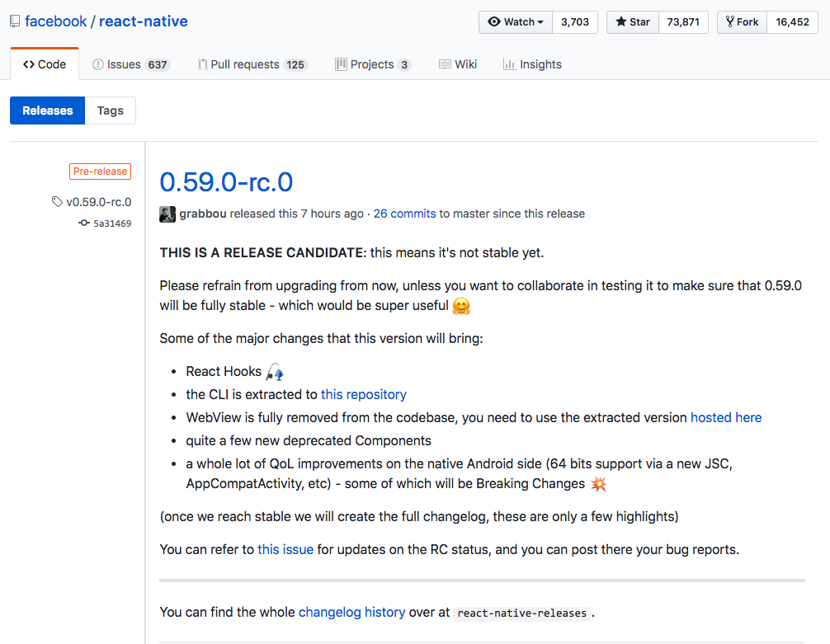Click the 637 issues counter badge
Image resolution: width=830 pixels, height=644 pixels.
158,64
